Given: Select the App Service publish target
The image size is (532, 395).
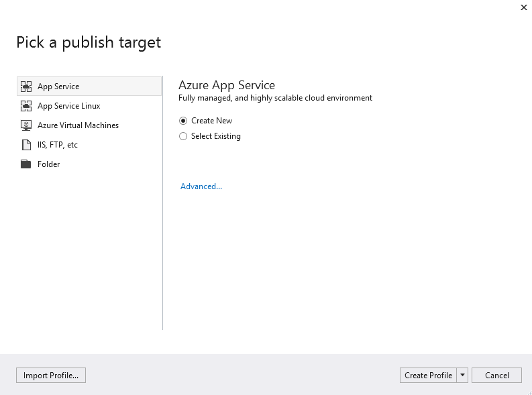Looking at the screenshot, I should (89, 86).
